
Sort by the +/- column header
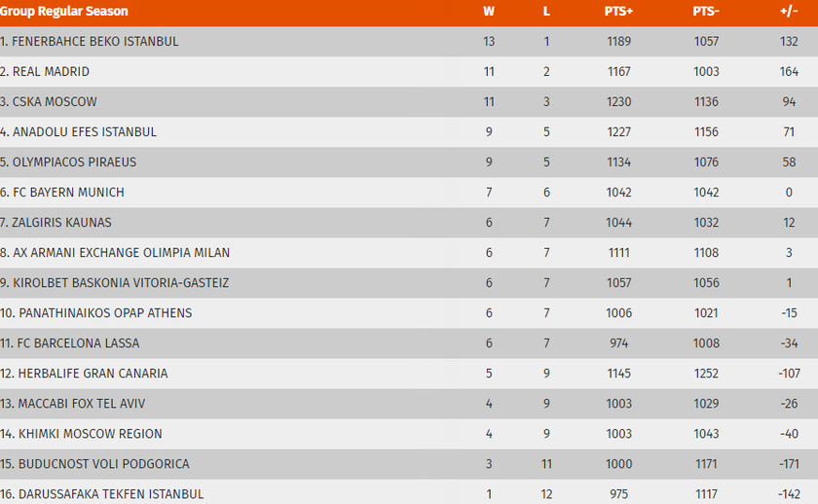789,12
